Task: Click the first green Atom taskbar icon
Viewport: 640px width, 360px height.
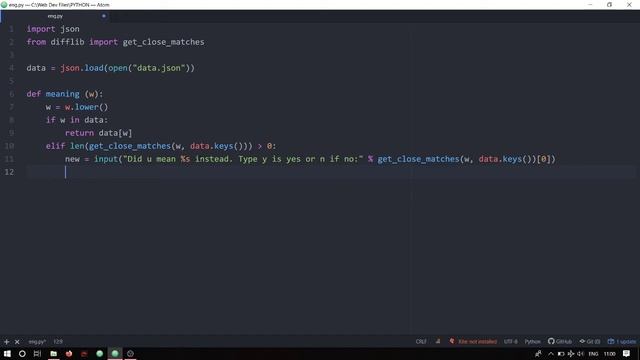Action: (100, 353)
